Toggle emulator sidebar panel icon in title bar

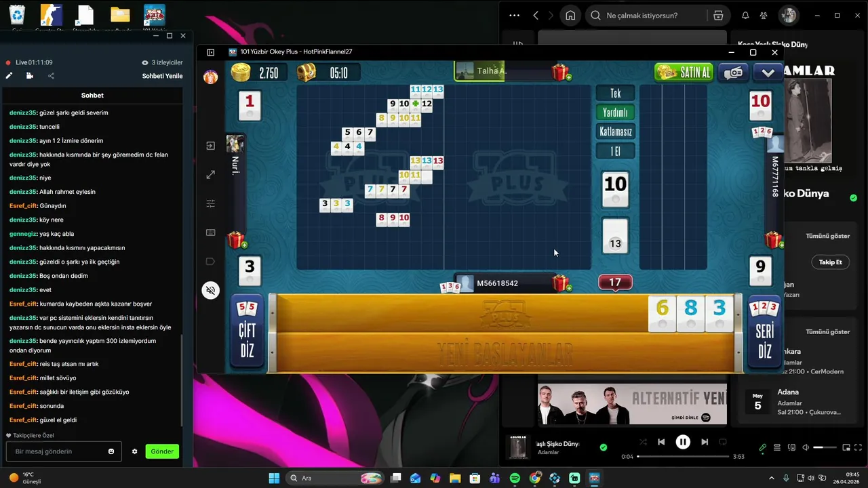click(x=211, y=52)
